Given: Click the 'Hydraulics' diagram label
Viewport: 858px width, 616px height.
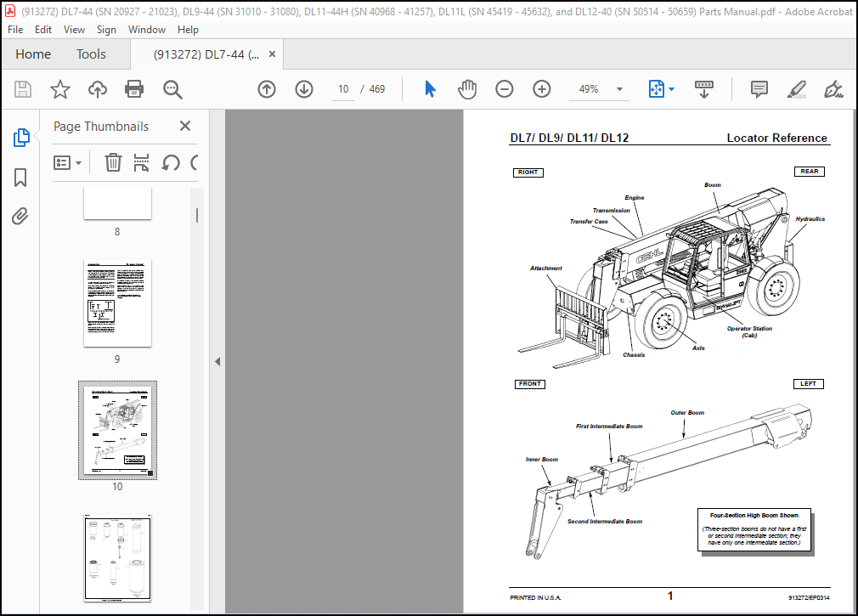Looking at the screenshot, I should pos(810,219).
